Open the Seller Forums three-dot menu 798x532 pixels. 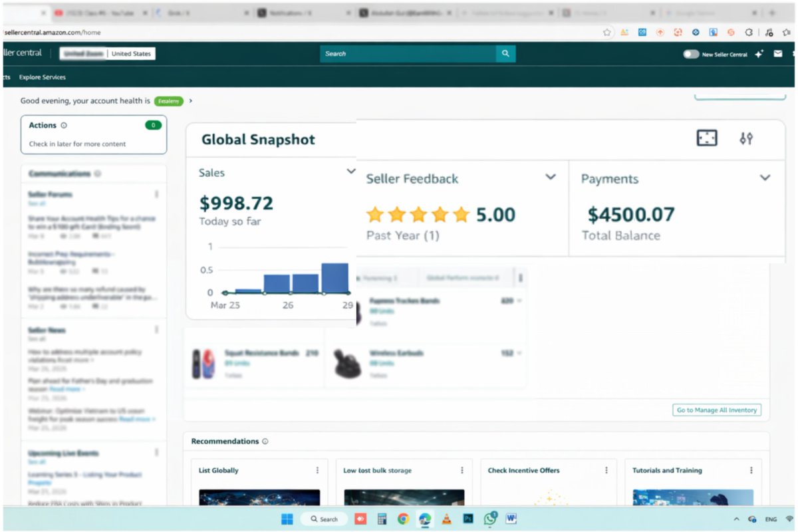pyautogui.click(x=156, y=194)
